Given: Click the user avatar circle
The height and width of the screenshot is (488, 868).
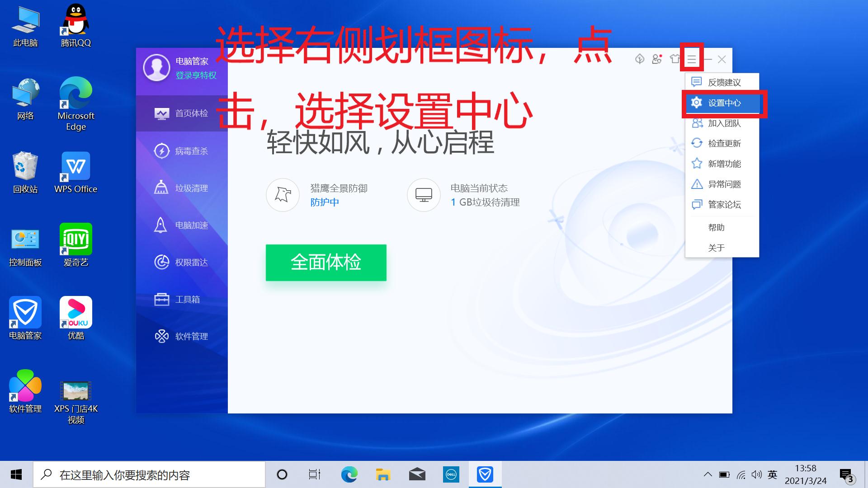Looking at the screenshot, I should [x=156, y=68].
